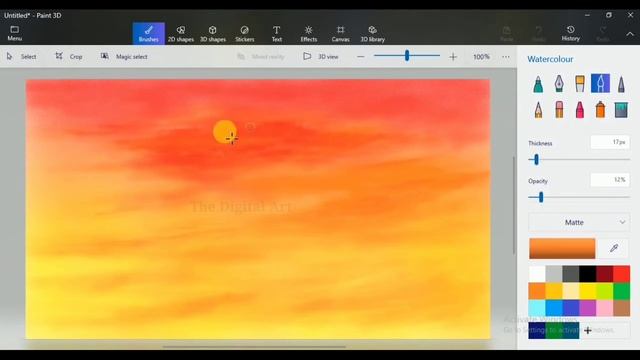The width and height of the screenshot is (640, 360).
Task: Select the Marker brush
Action: [538, 84]
